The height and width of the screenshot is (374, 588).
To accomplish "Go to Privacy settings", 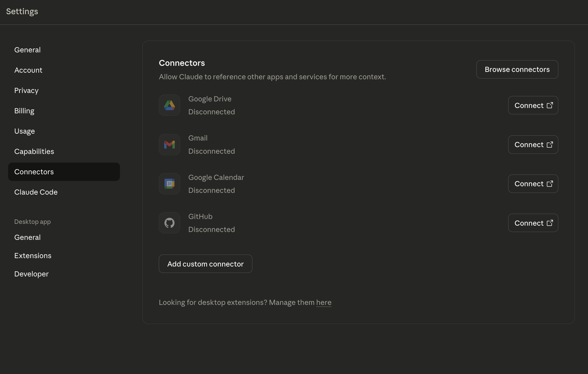I will click(x=26, y=90).
